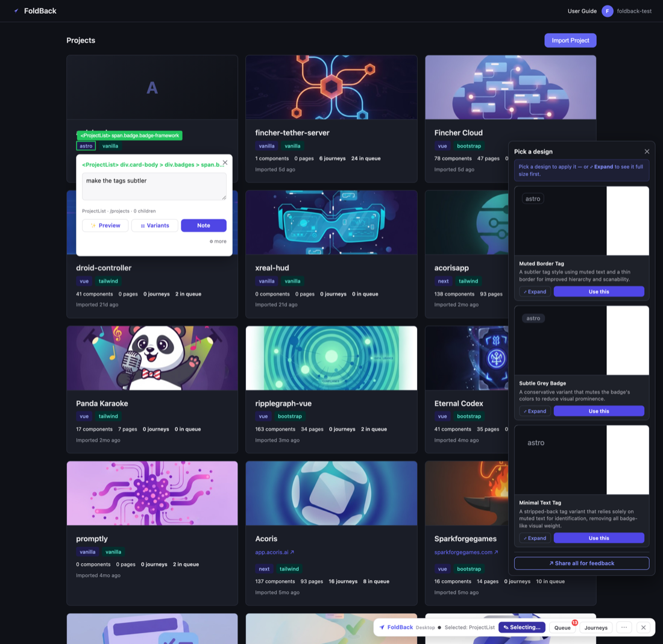
Task: Dismiss the bottom FoldBack toolbar with its X
Action: tap(643, 628)
